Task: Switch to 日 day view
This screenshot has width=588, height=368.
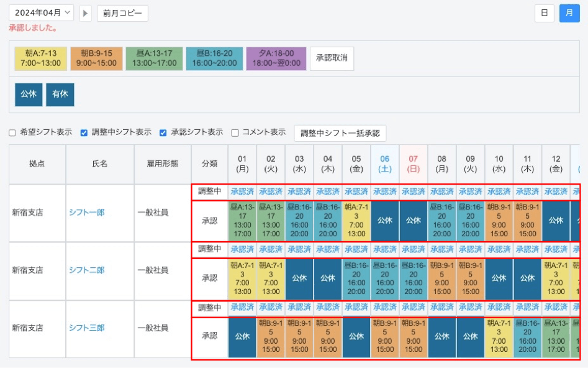Action: 544,13
